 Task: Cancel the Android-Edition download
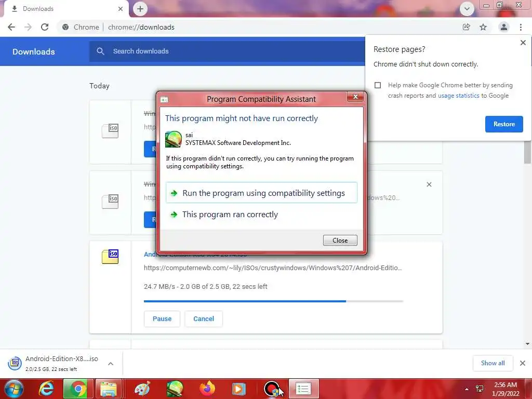(204, 319)
